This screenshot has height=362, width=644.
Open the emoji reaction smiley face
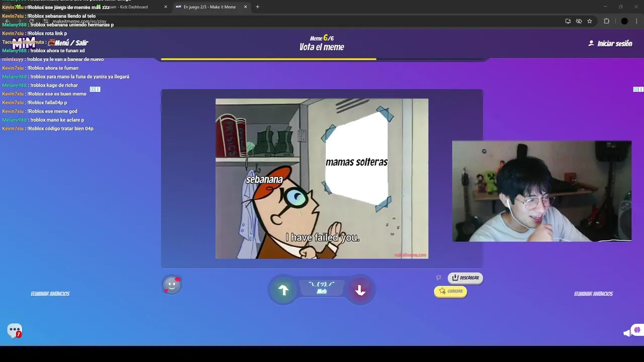(172, 285)
